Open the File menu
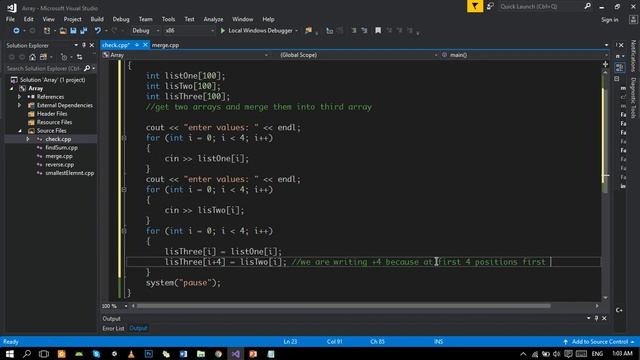The width and height of the screenshot is (640, 360). (10, 19)
